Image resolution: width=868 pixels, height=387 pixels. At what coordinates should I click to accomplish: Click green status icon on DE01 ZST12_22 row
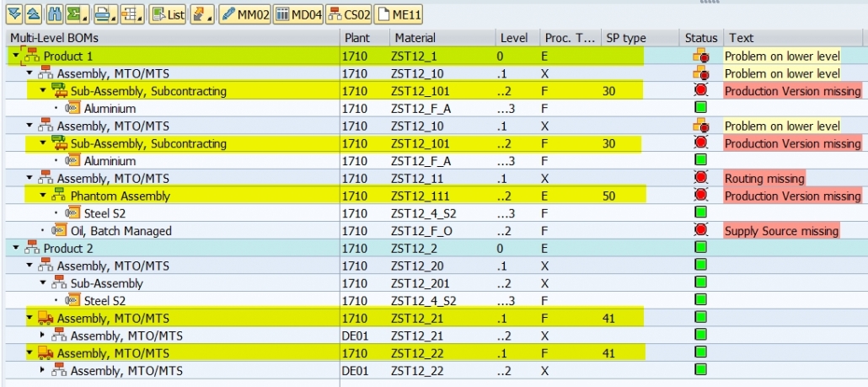pyautogui.click(x=701, y=370)
